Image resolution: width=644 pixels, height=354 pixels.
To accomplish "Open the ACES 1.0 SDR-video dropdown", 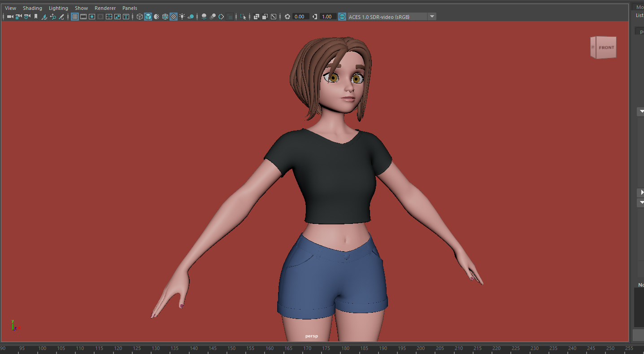I will pyautogui.click(x=432, y=16).
